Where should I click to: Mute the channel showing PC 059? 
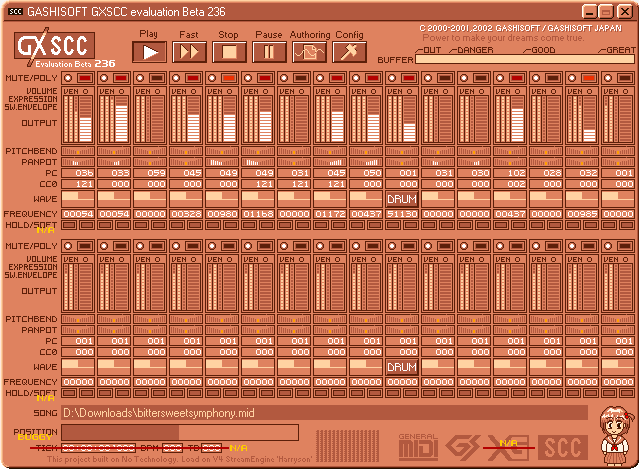[140, 78]
